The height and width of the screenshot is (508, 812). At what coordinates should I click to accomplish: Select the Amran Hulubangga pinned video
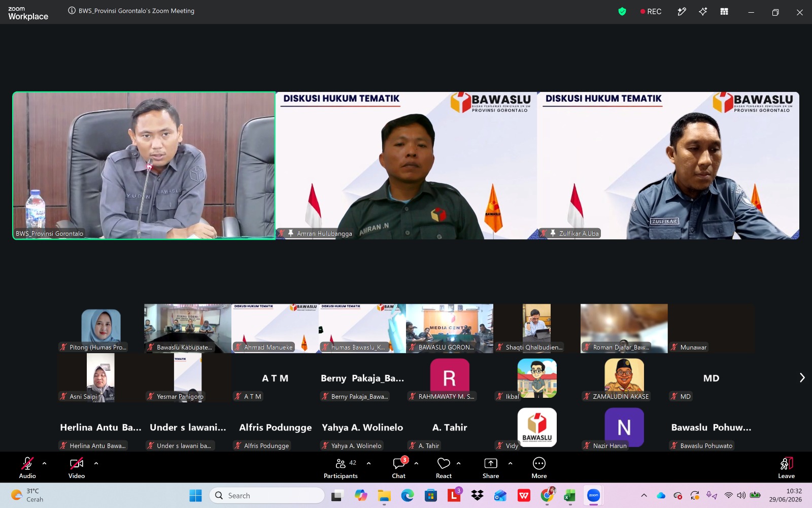tap(406, 166)
